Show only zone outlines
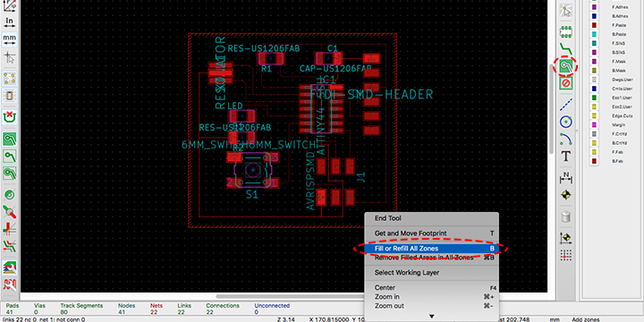This screenshot has height=322, width=644. tap(10, 174)
